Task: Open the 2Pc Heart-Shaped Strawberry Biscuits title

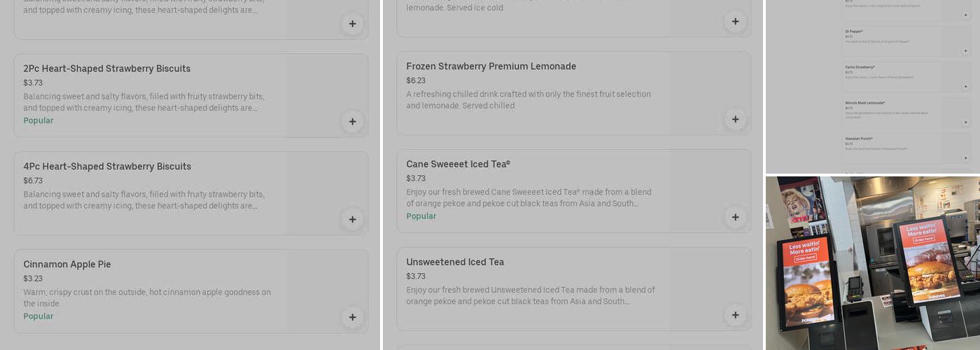Action: [x=106, y=69]
